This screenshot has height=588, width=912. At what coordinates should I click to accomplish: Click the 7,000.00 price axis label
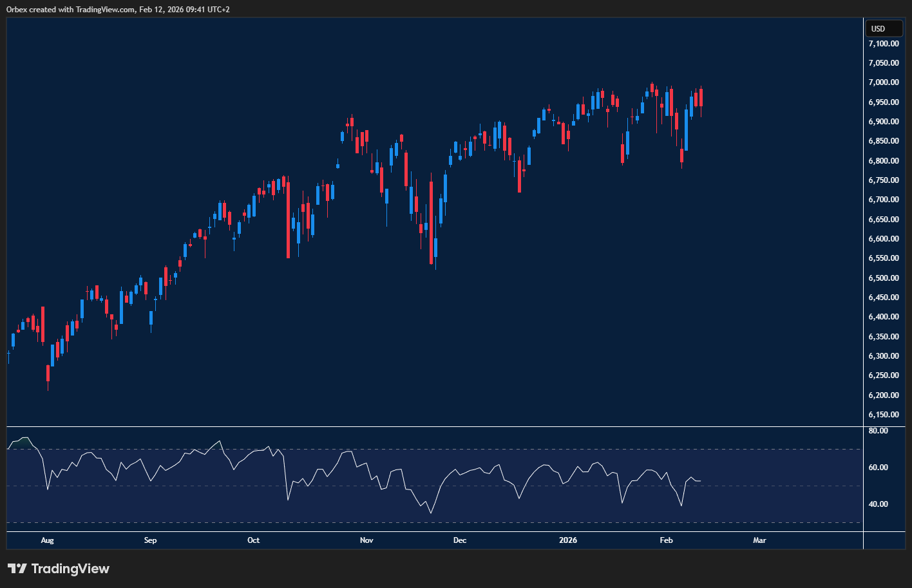tap(883, 82)
